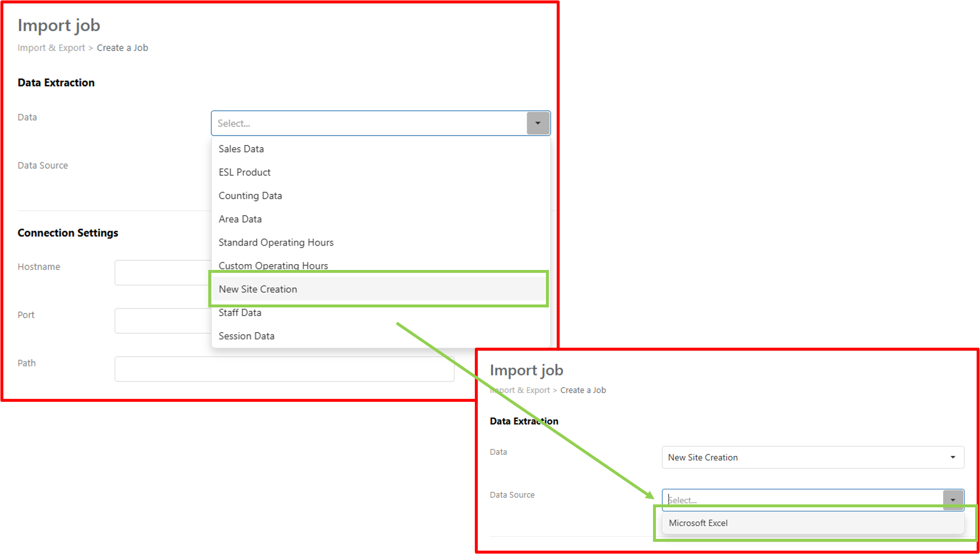Select Staff Data from the list
The image size is (980, 554).
pyautogui.click(x=240, y=312)
